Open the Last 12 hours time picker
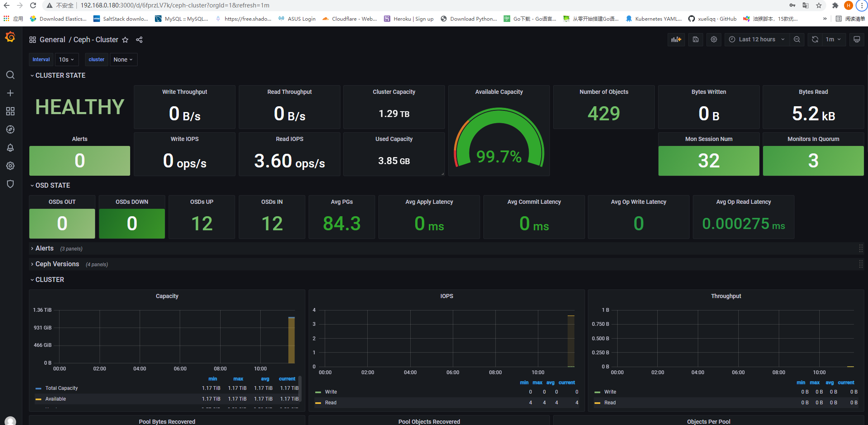 pyautogui.click(x=757, y=39)
